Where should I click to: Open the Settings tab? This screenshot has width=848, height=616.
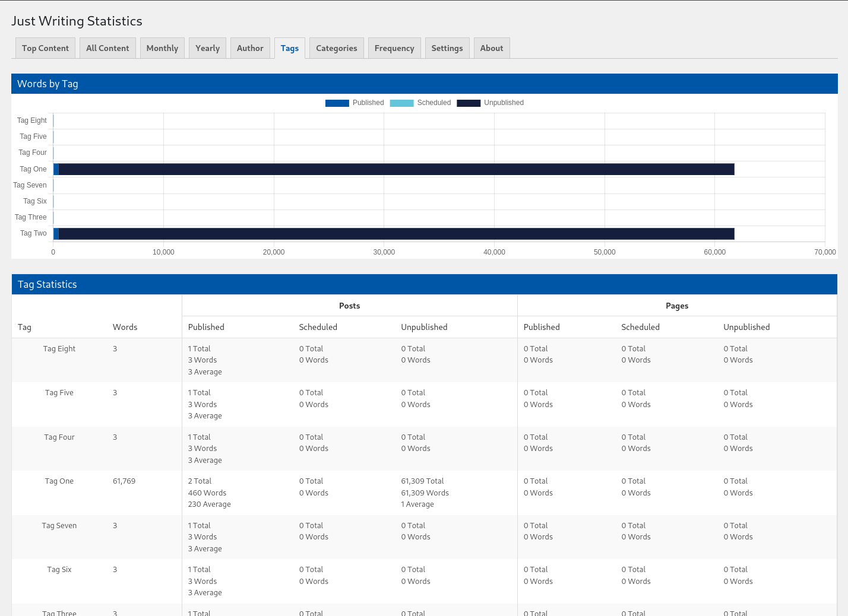(x=447, y=48)
